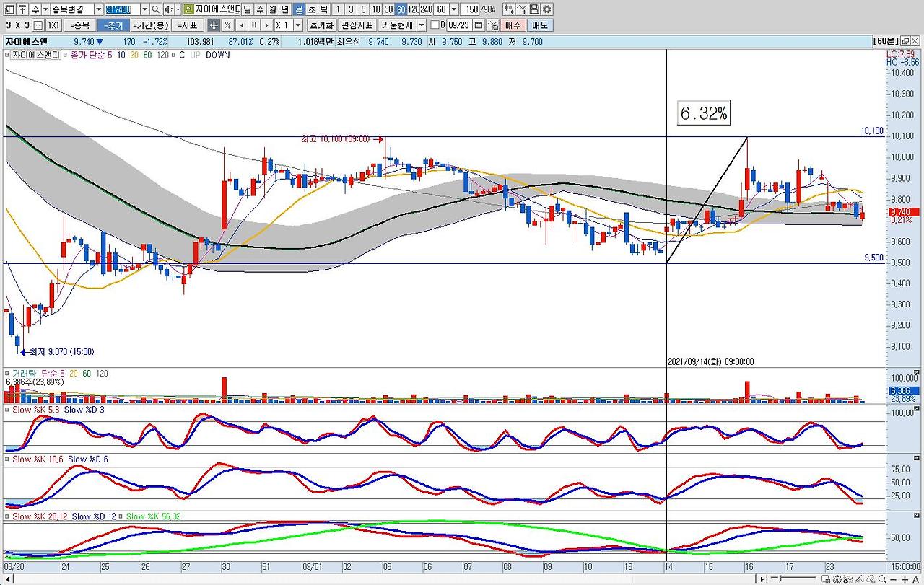Open the speaker options dropdown arrow
The height and width of the screenshot is (585, 924).
point(177,9)
